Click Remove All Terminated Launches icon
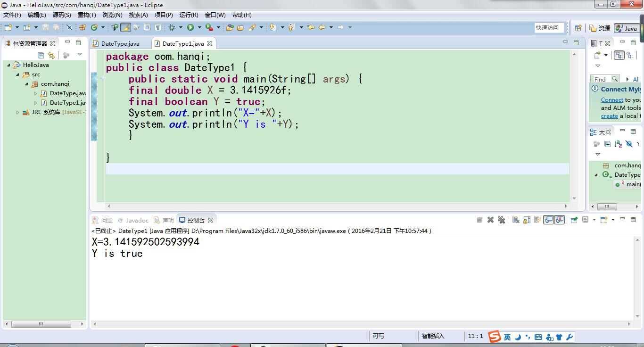The image size is (644, 347). 502,220
